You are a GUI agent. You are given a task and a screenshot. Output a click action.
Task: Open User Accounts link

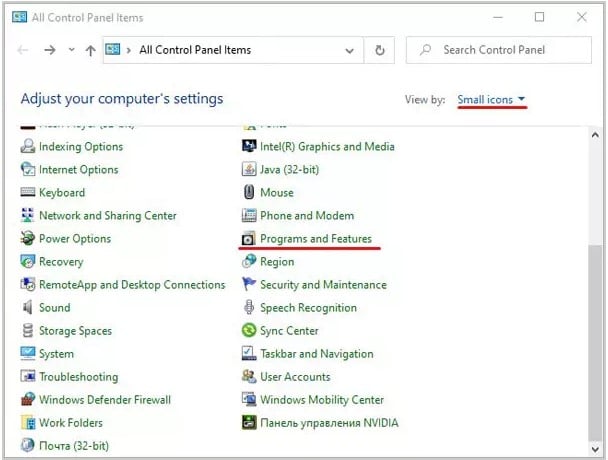tap(295, 376)
